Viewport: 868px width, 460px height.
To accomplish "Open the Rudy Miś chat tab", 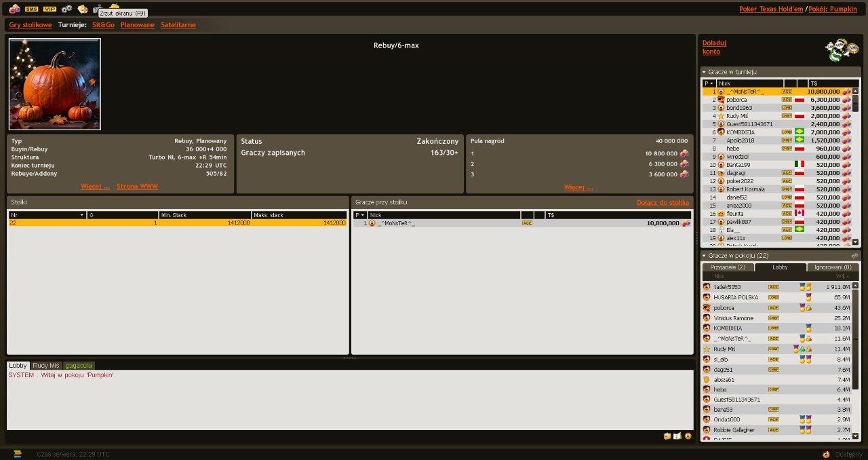I will tap(46, 366).
